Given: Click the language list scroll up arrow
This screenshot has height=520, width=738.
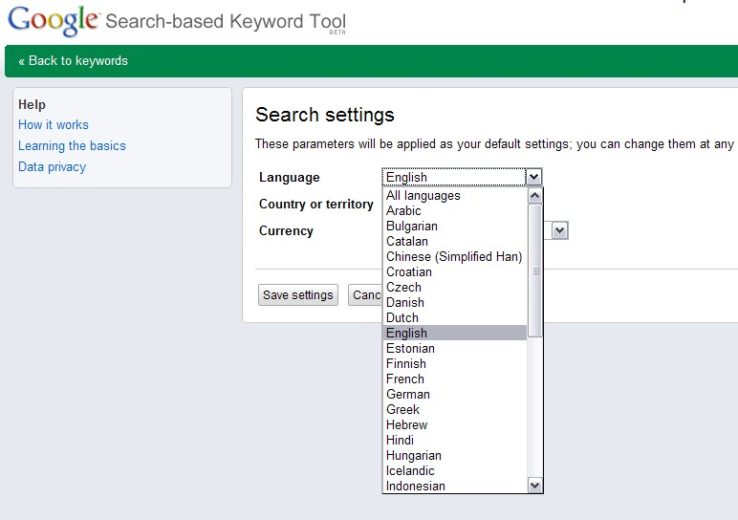Looking at the screenshot, I should click(x=535, y=196).
